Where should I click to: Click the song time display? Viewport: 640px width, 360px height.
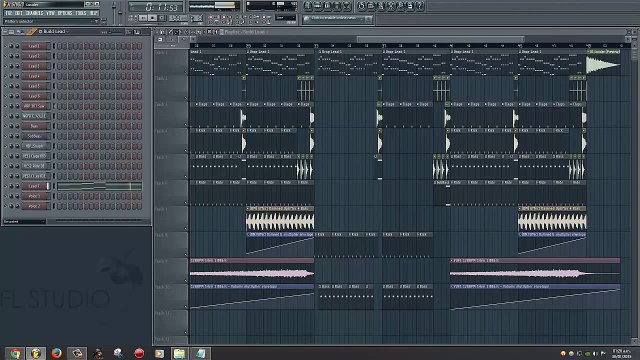[156, 7]
